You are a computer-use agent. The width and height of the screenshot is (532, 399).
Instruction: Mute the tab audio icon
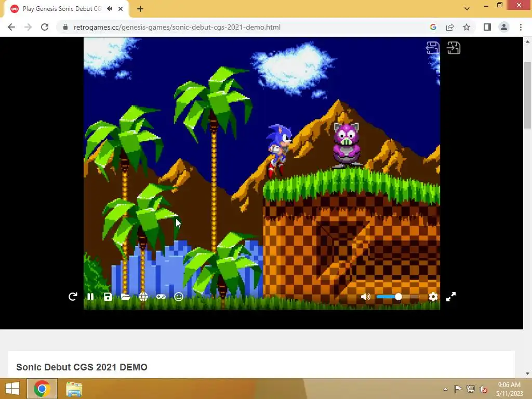109,9
